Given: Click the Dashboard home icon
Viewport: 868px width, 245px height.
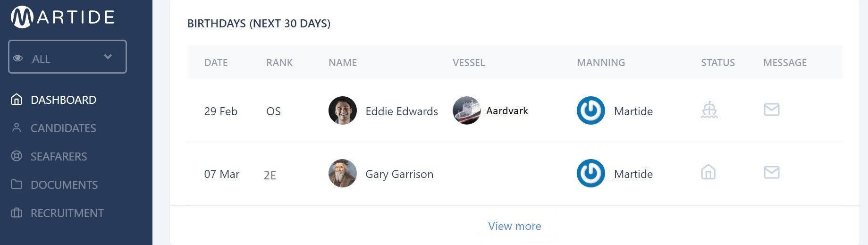Looking at the screenshot, I should point(17,100).
